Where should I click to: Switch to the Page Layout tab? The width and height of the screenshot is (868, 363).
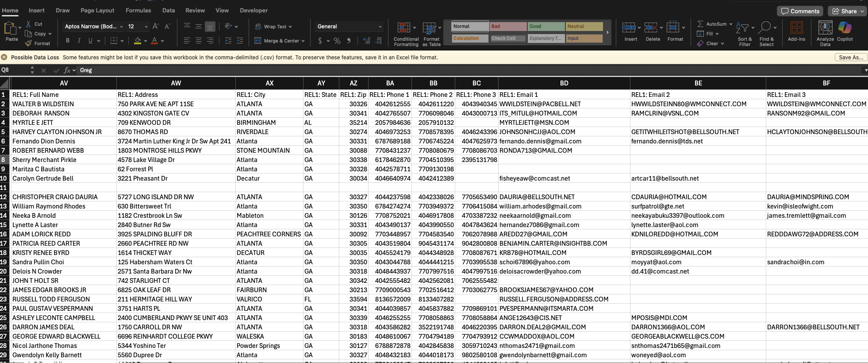pos(97,10)
